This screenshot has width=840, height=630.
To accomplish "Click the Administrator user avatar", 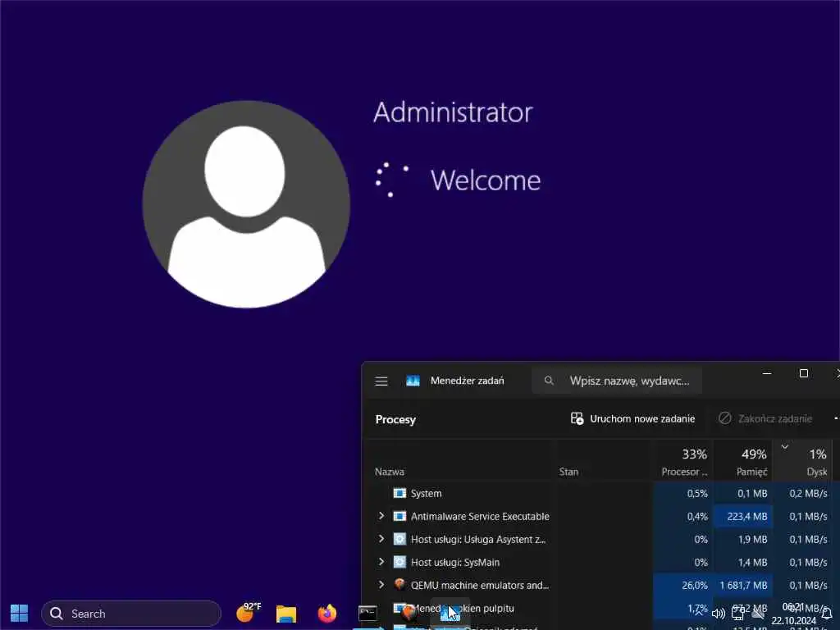I will (246, 204).
